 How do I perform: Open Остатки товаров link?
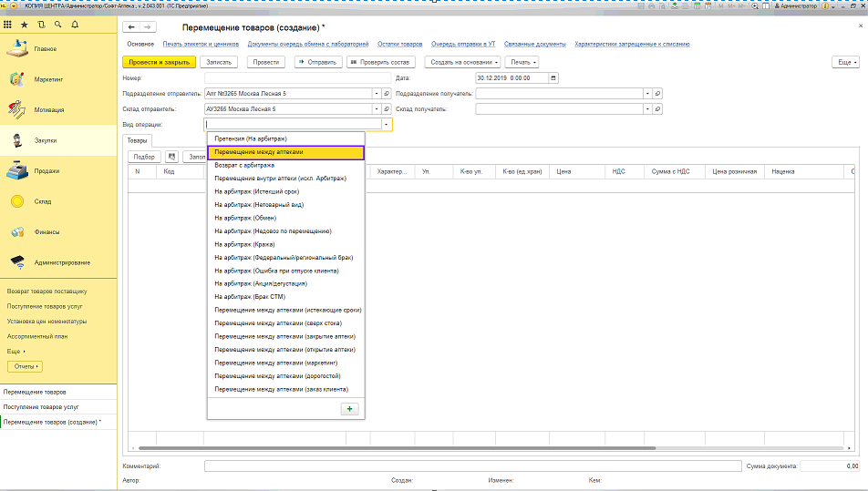pyautogui.click(x=399, y=44)
